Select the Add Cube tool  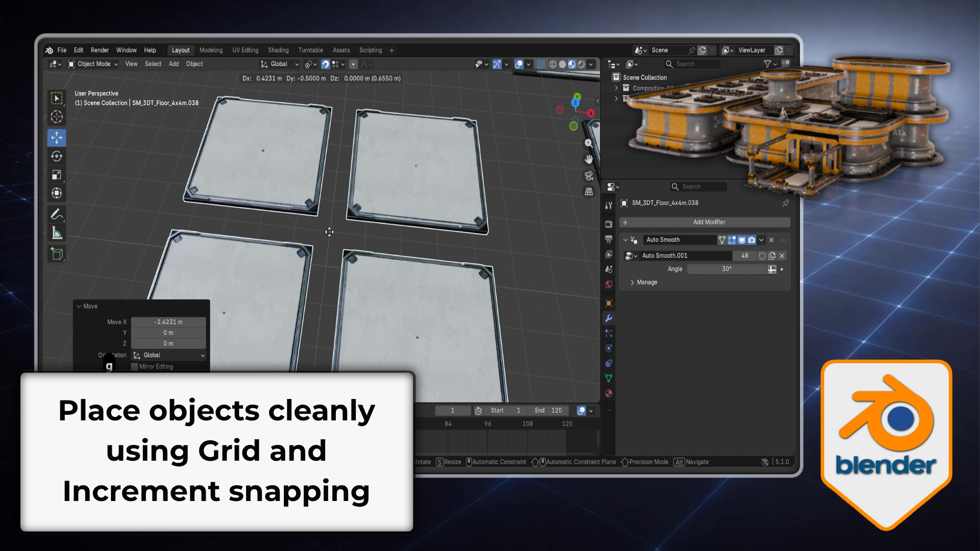click(x=57, y=254)
